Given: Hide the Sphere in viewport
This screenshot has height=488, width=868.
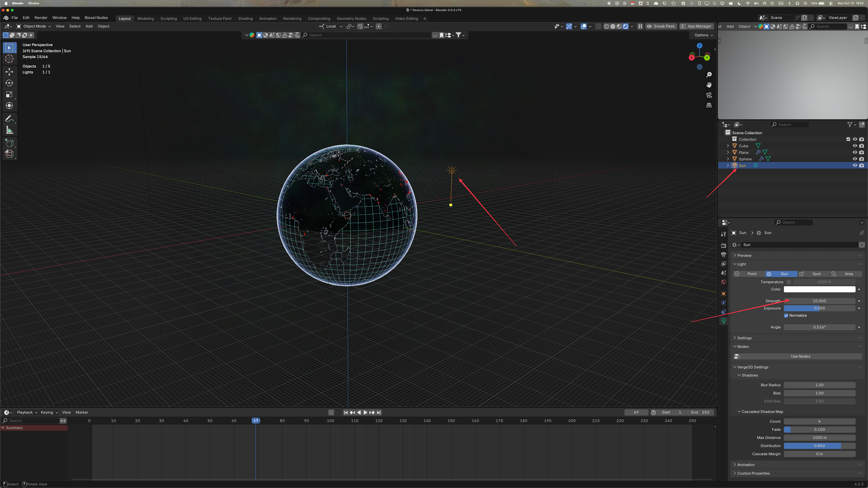Looking at the screenshot, I should (x=855, y=159).
